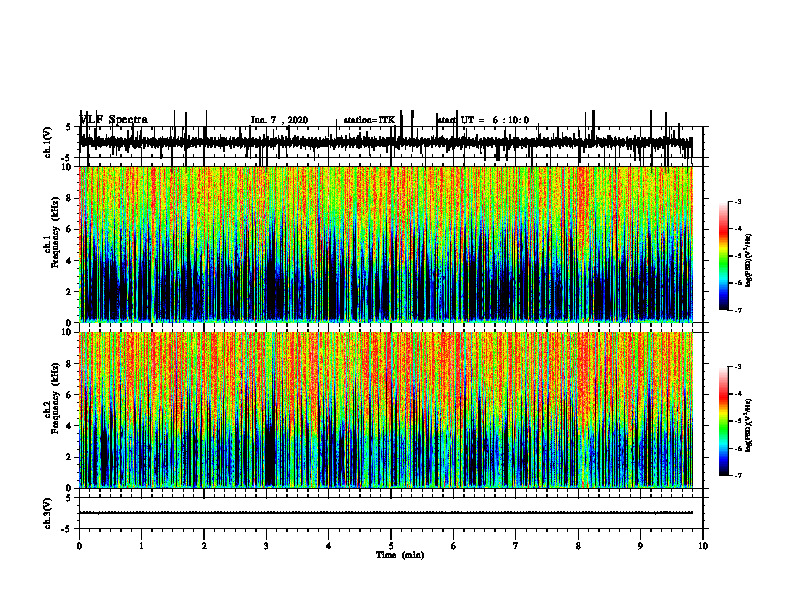Click the "start UT = 6:10:0" header text

[x=483, y=120]
